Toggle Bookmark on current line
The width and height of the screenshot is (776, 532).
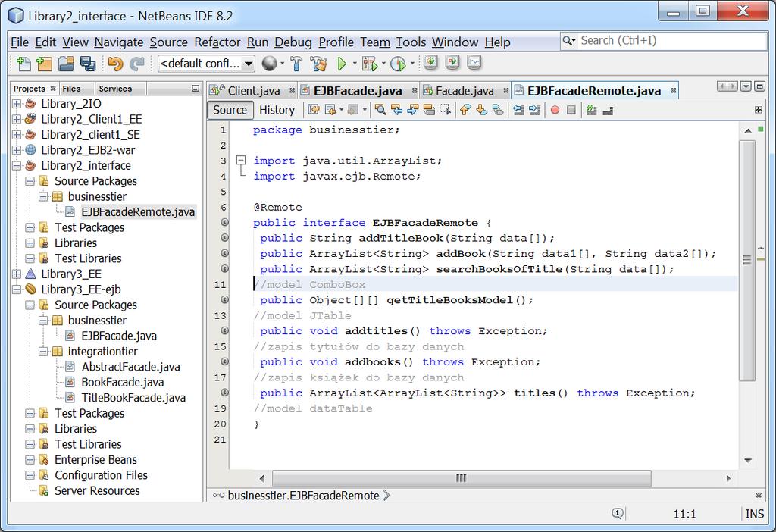tap(498, 110)
